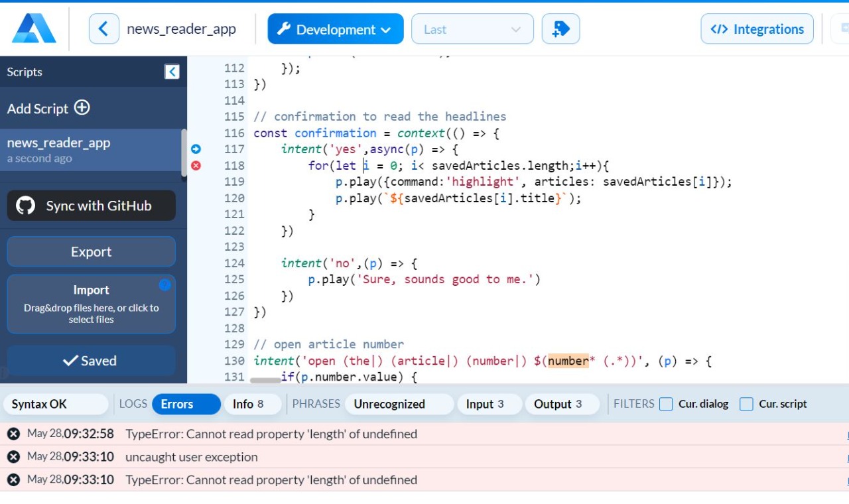Click the back arrow next to news_reader_app

click(x=104, y=29)
